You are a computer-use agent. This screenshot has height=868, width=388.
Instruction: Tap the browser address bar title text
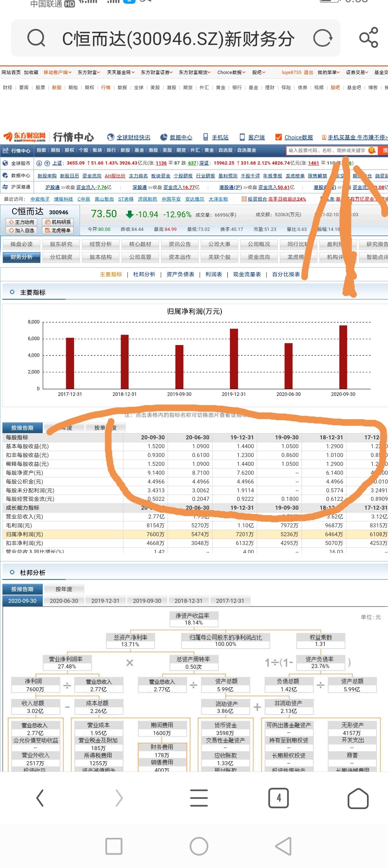[178, 38]
